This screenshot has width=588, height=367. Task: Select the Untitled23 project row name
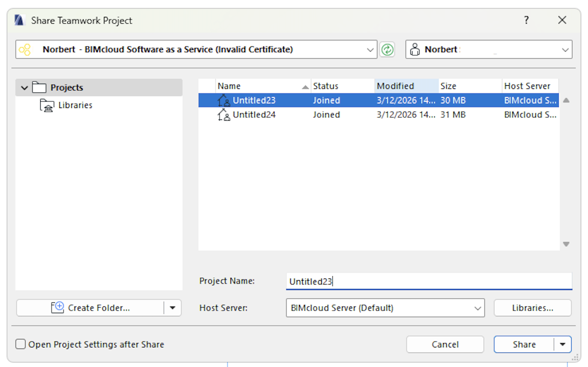pyautogui.click(x=254, y=100)
